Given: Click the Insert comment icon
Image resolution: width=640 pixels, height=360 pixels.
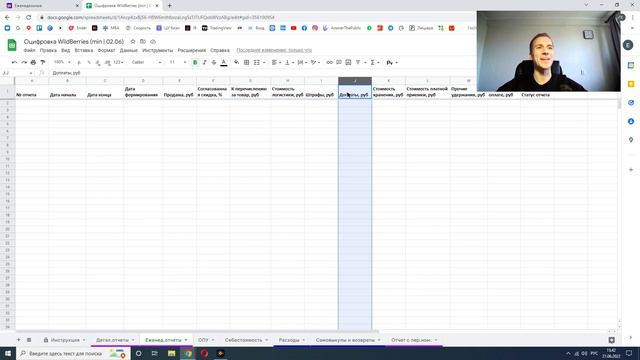Looking at the screenshot, I should pyautogui.click(x=339, y=62).
